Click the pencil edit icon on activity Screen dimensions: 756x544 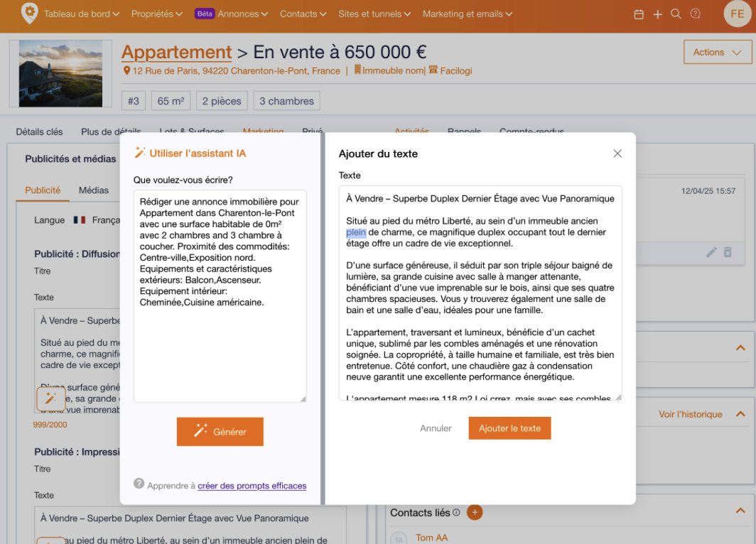click(711, 252)
